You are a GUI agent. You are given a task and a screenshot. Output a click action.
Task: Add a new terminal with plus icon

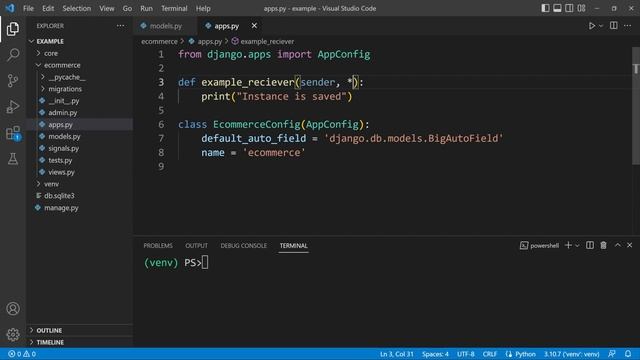point(568,245)
